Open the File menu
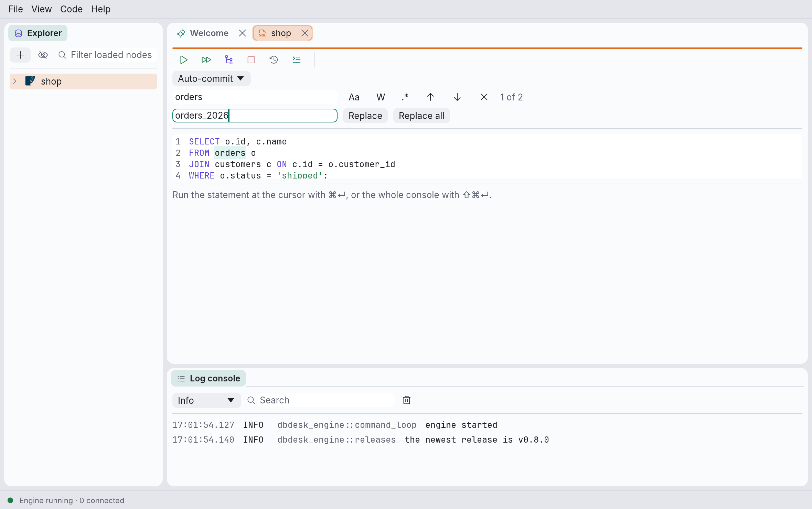Viewport: 812px width, 509px height. (x=15, y=9)
